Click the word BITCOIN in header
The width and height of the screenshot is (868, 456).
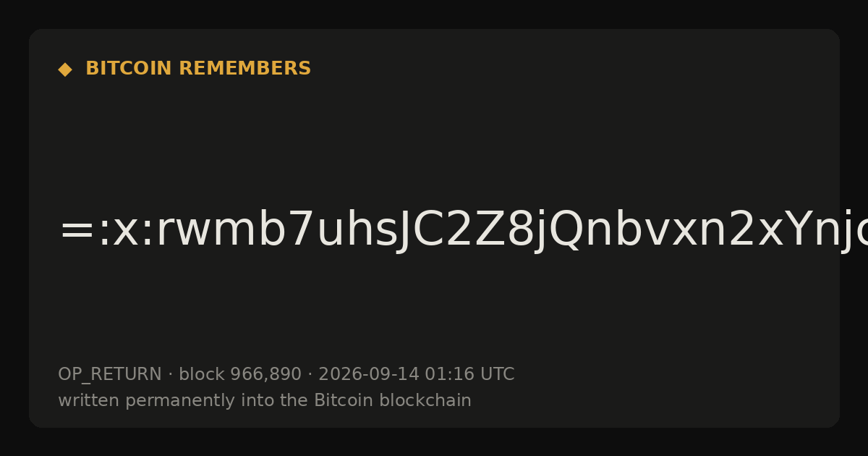129,69
